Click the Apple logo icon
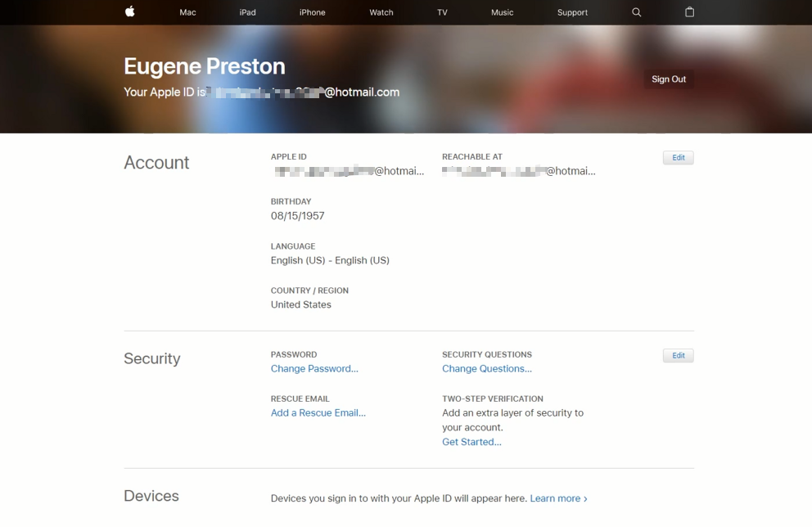 click(x=130, y=11)
